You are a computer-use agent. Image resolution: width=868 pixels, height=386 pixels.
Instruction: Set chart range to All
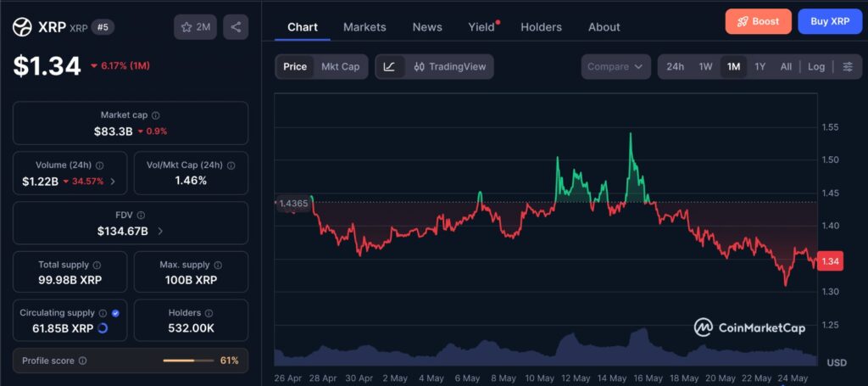(x=786, y=66)
